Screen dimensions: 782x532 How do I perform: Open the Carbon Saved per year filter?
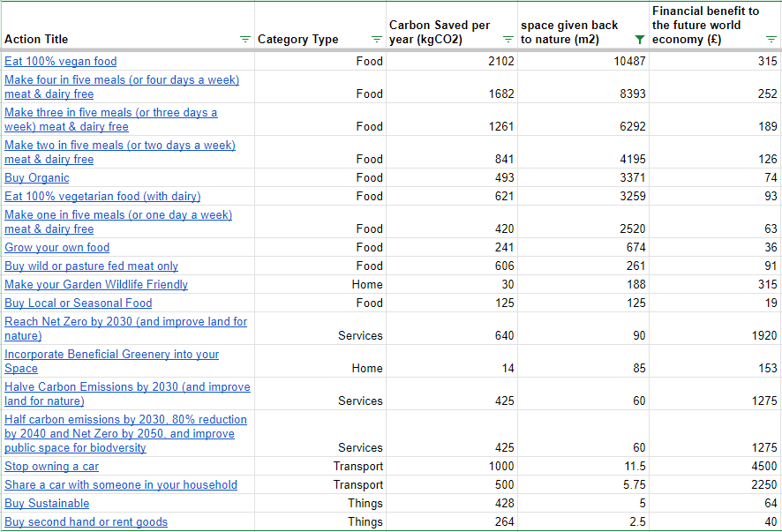pos(508,40)
